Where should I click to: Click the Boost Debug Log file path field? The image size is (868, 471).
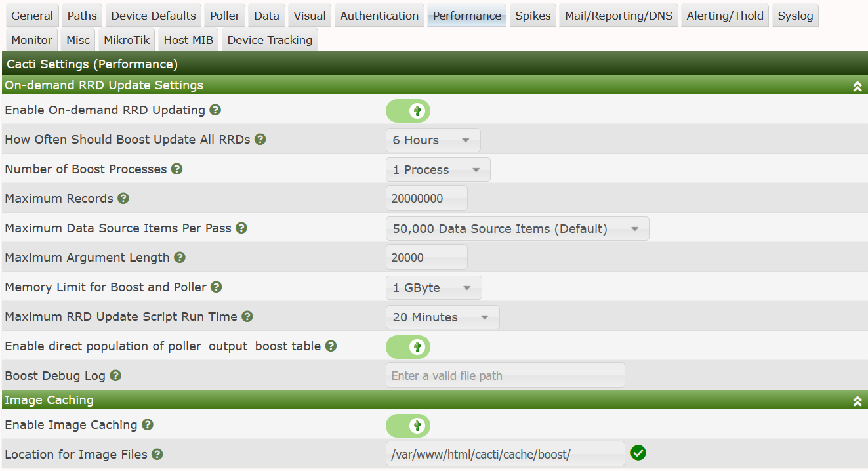tap(505, 376)
